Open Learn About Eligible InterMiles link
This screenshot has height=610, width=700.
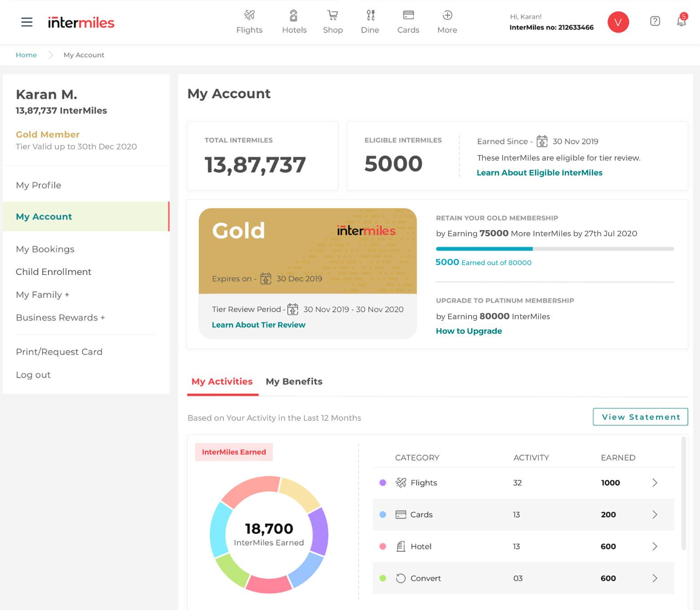(539, 172)
